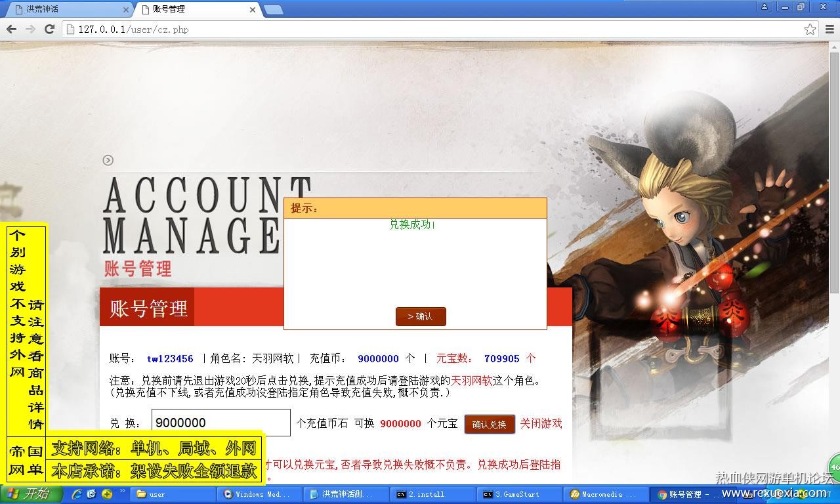Open the Chrome menu icon
The image size is (840, 504).
tap(829, 30)
